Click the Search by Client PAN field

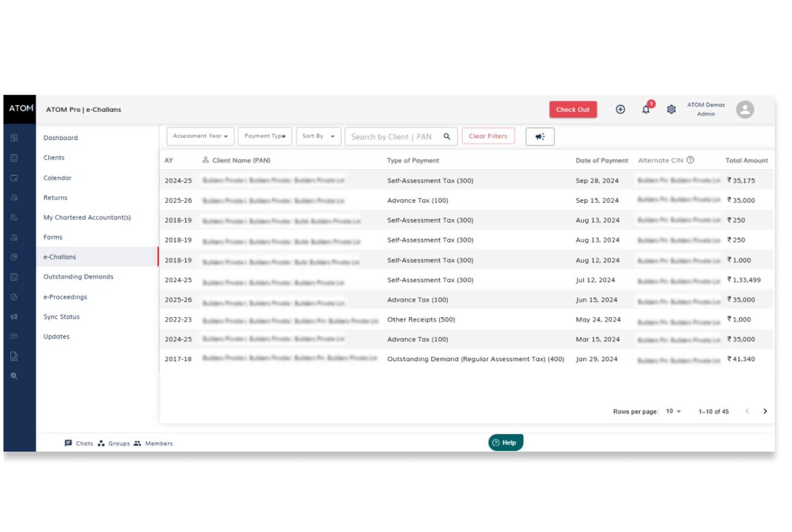401,136
